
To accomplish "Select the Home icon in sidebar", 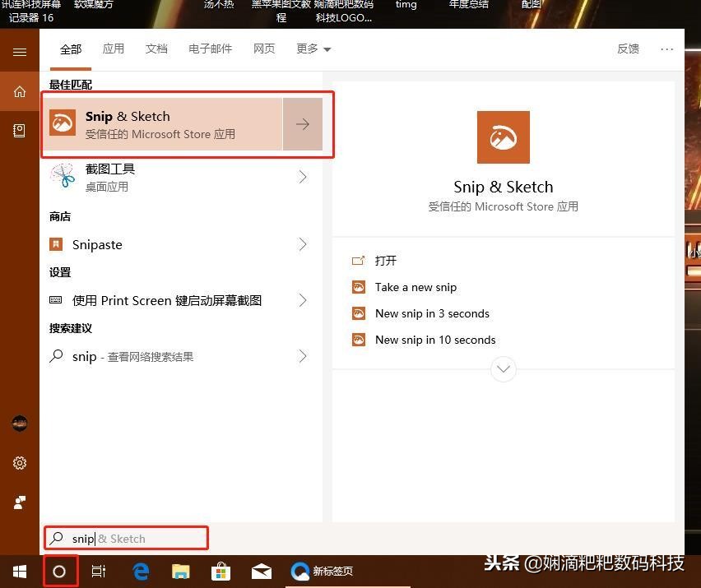I will [19, 91].
